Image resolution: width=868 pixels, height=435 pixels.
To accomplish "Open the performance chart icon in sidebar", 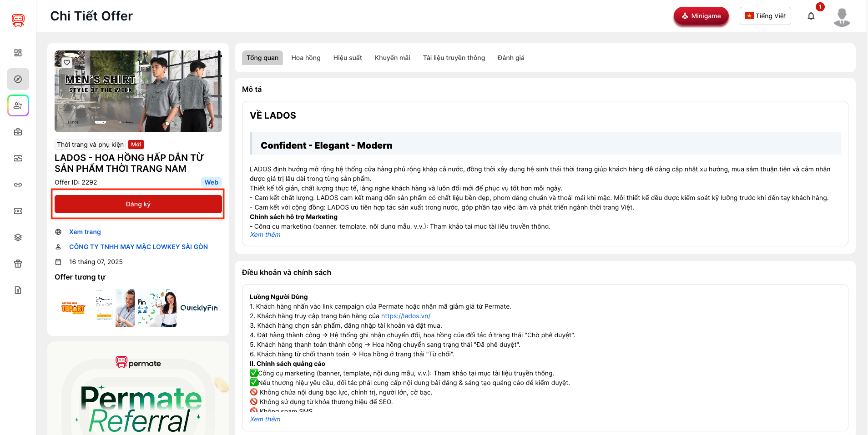I will 18,158.
